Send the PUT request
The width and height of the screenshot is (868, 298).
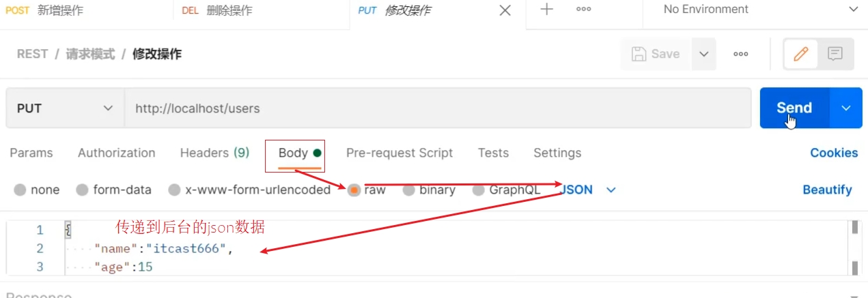pyautogui.click(x=794, y=108)
